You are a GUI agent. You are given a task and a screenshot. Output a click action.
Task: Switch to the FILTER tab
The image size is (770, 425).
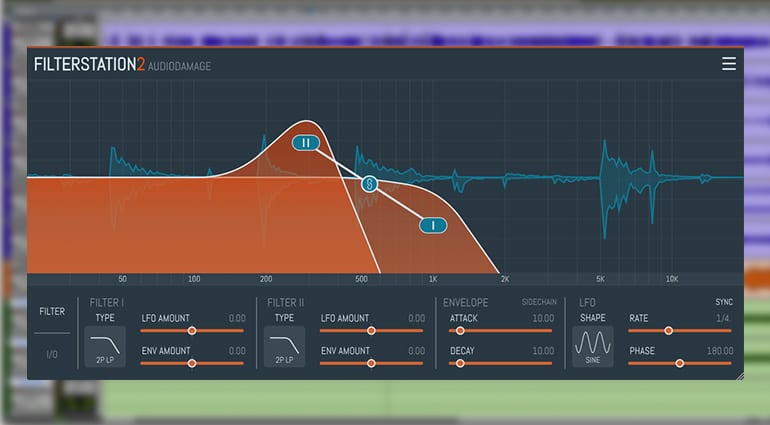pyautogui.click(x=52, y=312)
